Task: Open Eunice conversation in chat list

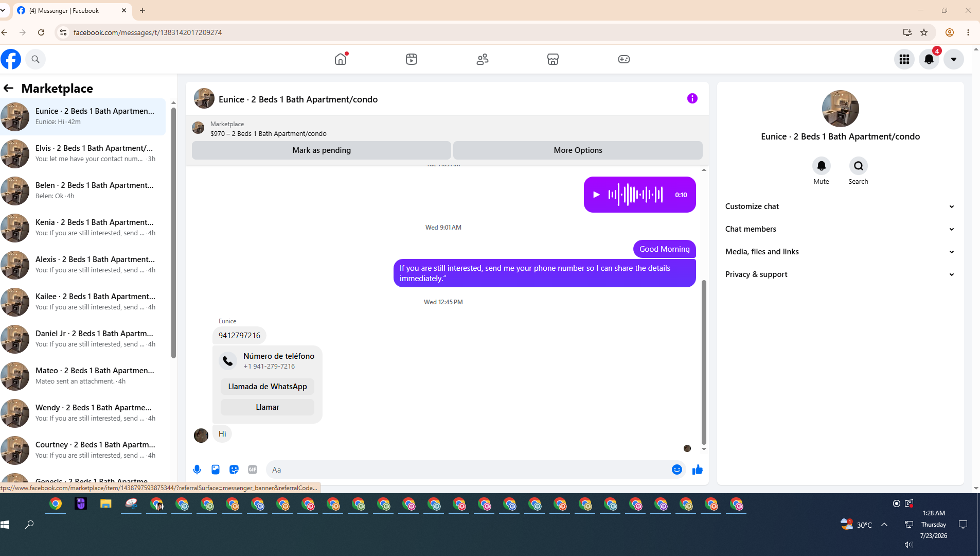Action: point(83,116)
